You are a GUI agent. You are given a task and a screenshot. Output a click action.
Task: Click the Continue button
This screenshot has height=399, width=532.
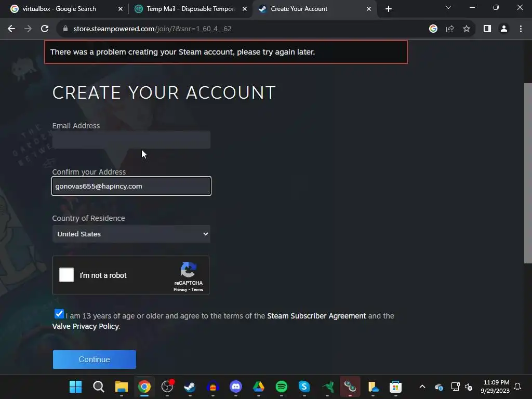pos(95,360)
